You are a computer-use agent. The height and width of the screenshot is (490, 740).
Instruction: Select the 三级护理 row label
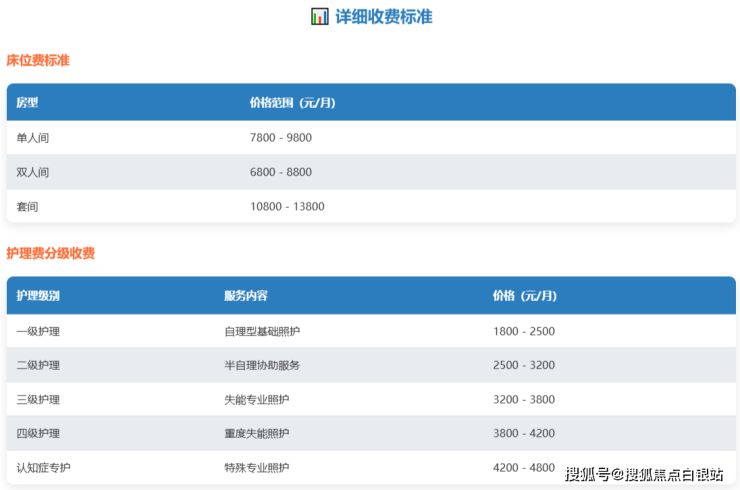tap(38, 399)
